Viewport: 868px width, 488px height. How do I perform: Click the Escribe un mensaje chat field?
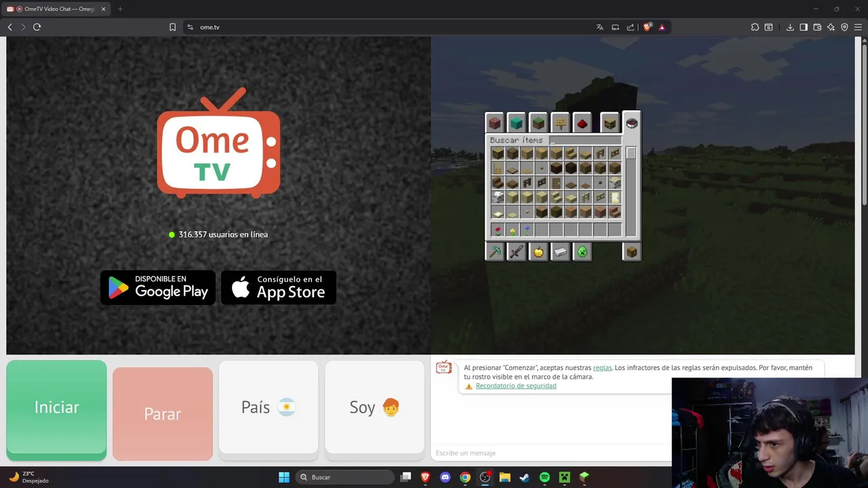551,453
